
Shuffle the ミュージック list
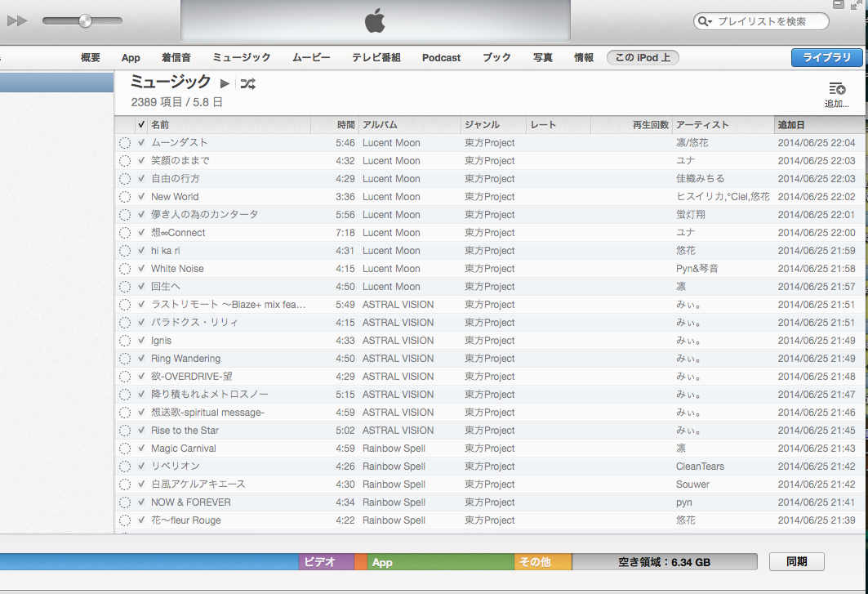click(x=248, y=83)
